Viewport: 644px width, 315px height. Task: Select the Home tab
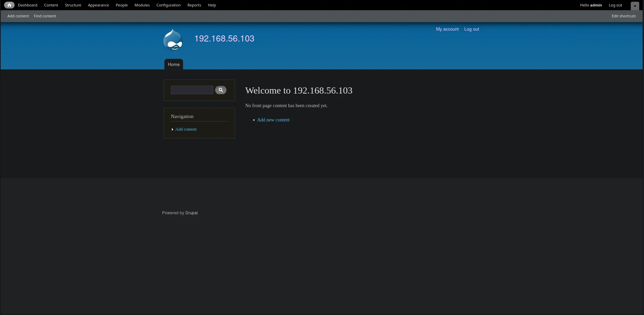[174, 64]
